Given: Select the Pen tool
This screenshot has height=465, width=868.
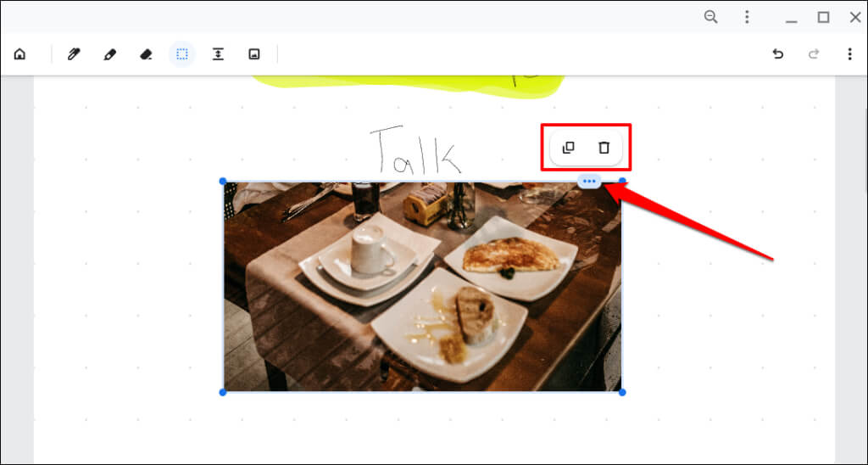Looking at the screenshot, I should pyautogui.click(x=74, y=54).
